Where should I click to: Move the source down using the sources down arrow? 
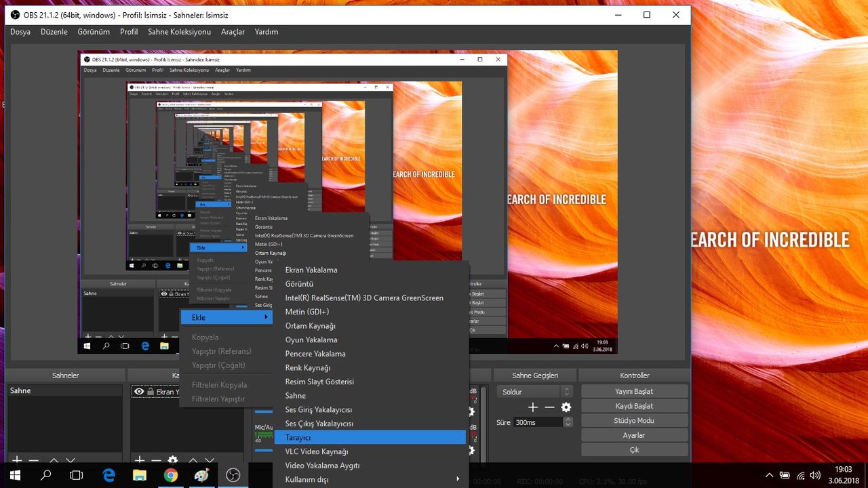tap(210, 460)
